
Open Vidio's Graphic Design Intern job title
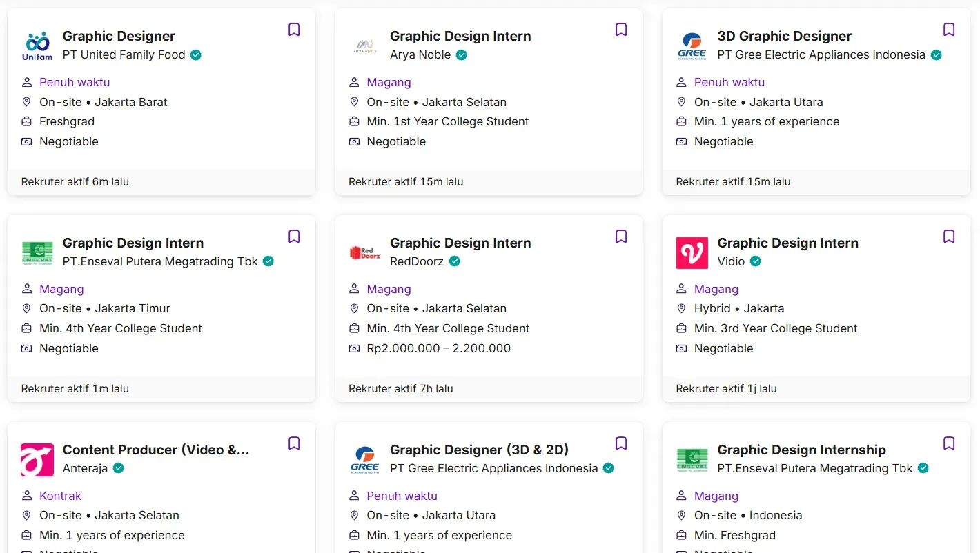click(x=788, y=243)
